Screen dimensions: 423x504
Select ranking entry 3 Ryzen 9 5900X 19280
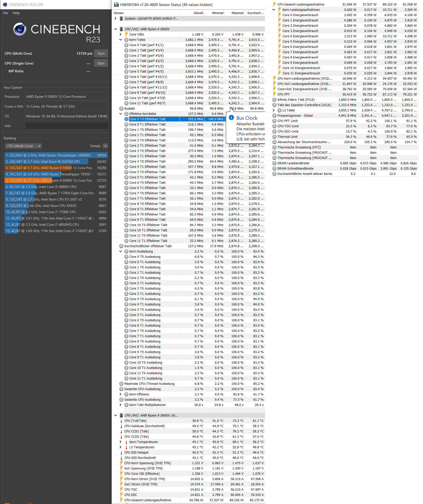[x=56, y=168]
